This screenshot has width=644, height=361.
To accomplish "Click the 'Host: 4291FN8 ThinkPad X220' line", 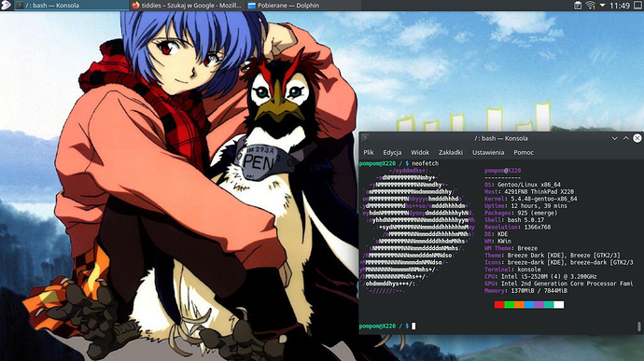I will click(x=529, y=192).
